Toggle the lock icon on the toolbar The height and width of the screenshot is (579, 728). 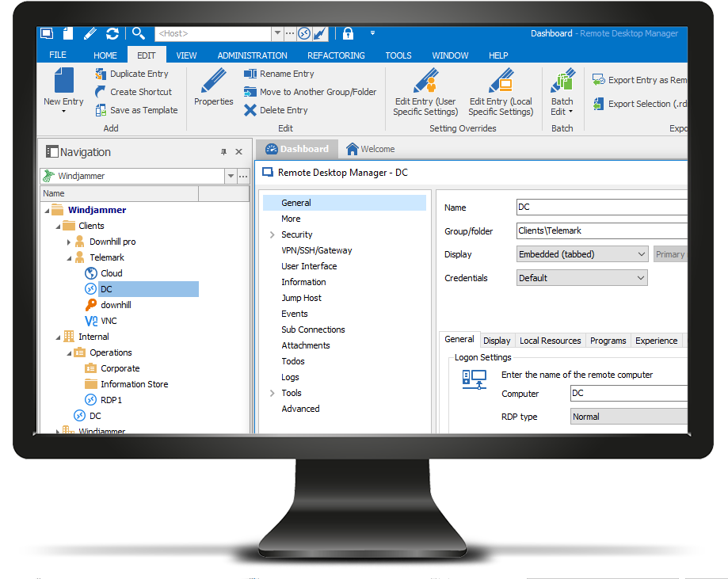347,33
